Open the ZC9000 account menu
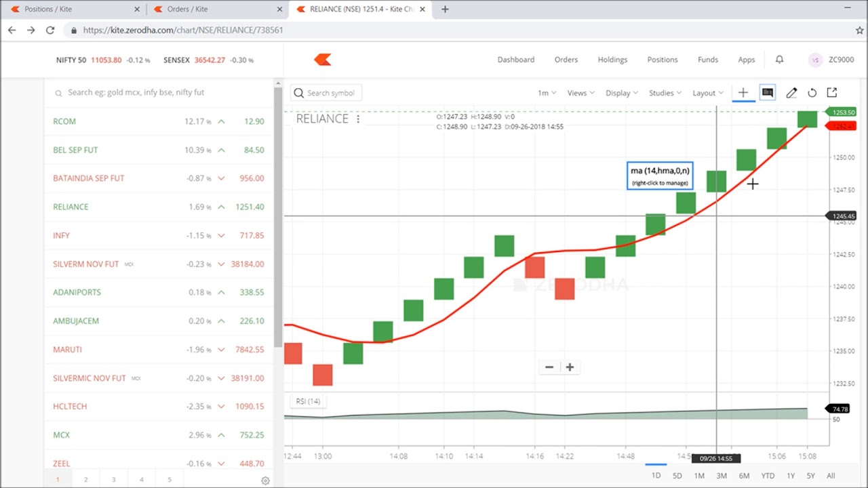 coord(841,60)
